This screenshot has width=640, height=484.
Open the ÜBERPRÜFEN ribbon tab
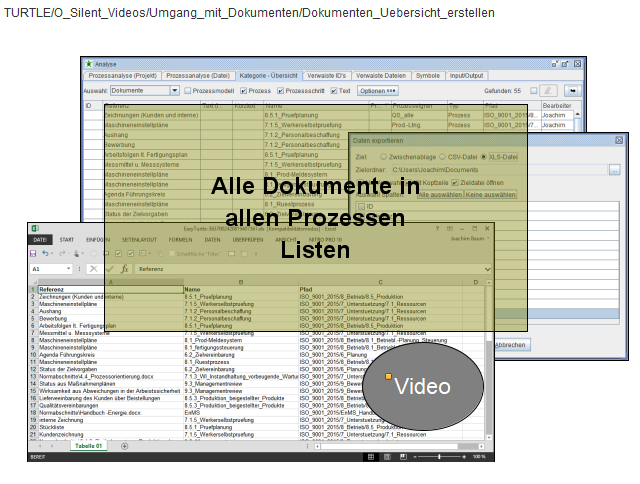[x=248, y=240]
